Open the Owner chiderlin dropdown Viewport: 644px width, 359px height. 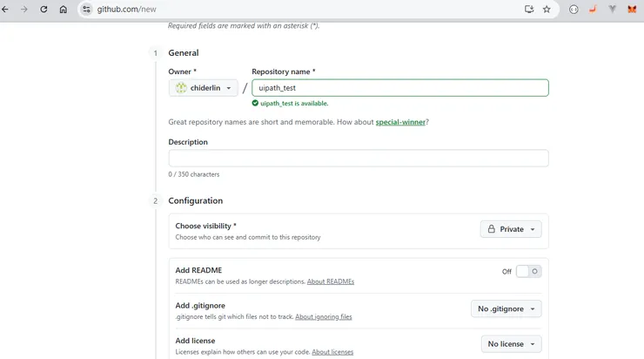pyautogui.click(x=204, y=88)
